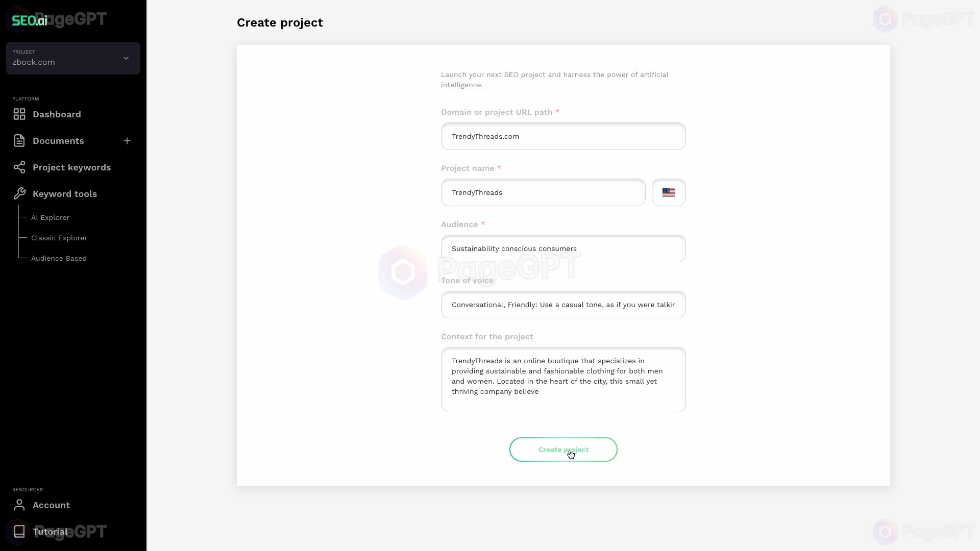Click the Account settings link
The width and height of the screenshot is (980, 551).
click(x=51, y=505)
